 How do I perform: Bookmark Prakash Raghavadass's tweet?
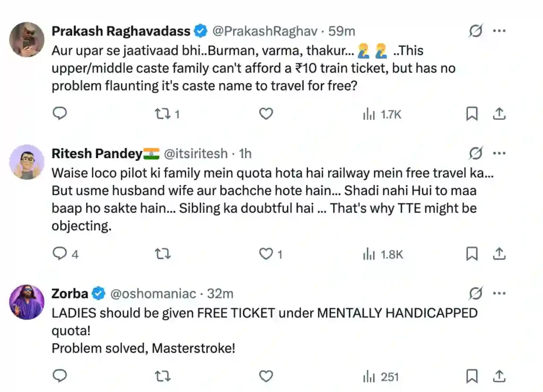(471, 114)
